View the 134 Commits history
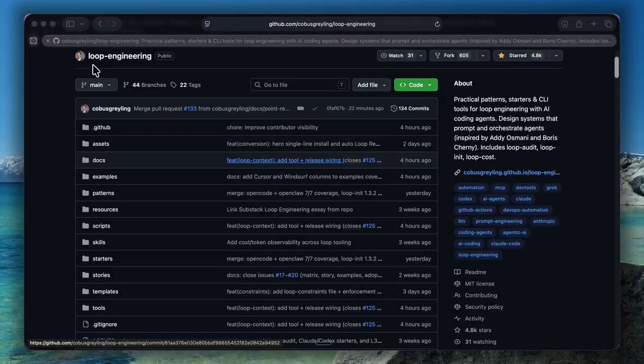 410,108
